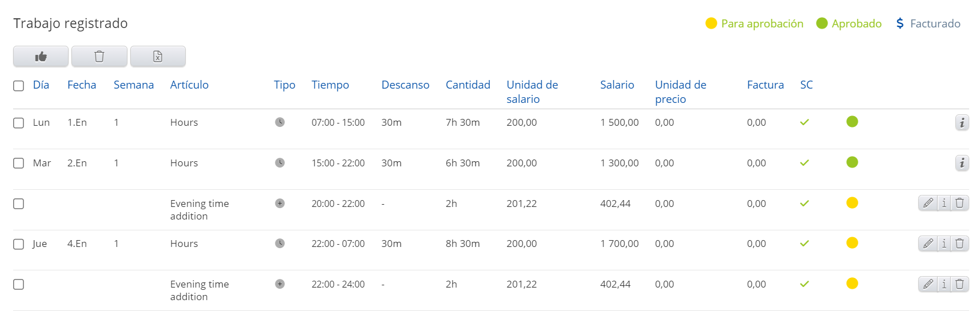
Task: Open info for the Mar 2.En row
Action: click(962, 163)
